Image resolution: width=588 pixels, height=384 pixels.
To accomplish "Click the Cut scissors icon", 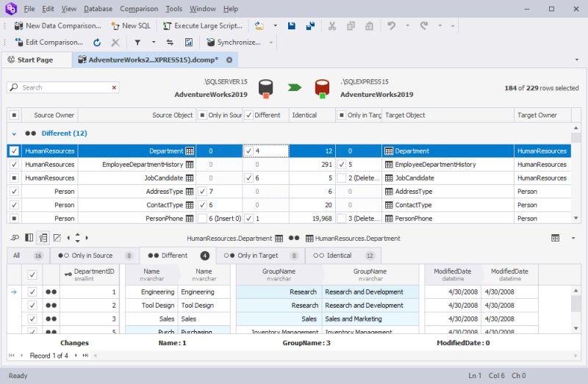I will [332, 26].
